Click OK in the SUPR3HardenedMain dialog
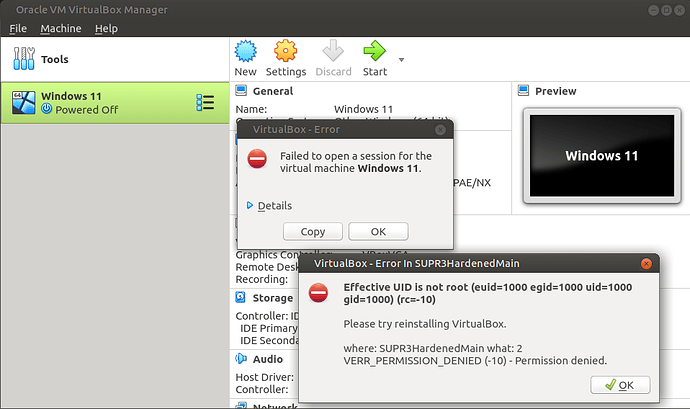This screenshot has width=690, height=409. pyautogui.click(x=620, y=385)
